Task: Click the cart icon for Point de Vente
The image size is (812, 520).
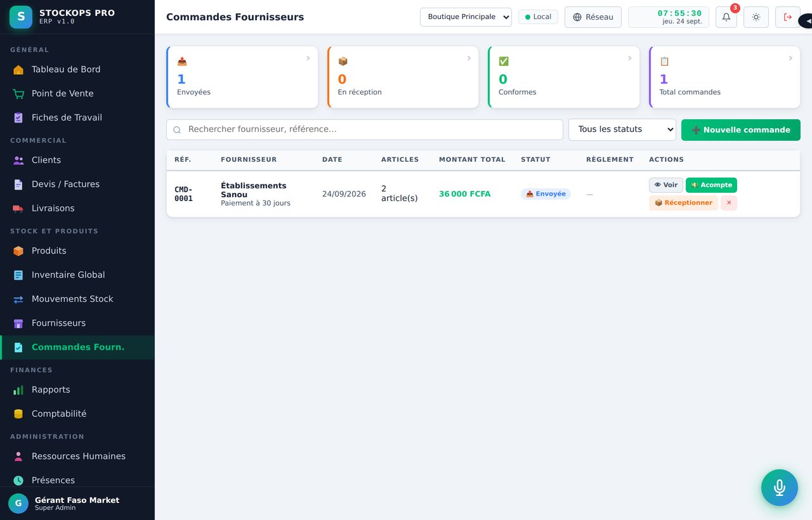Action: (18, 94)
